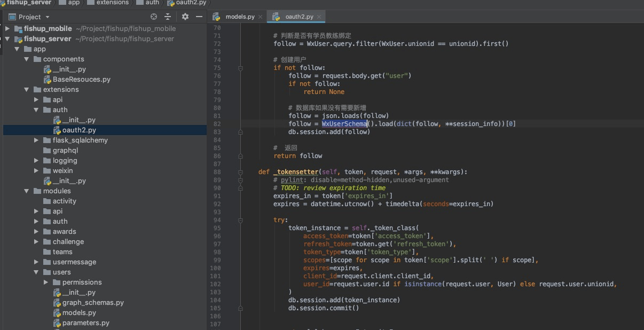Image resolution: width=644 pixels, height=330 pixels.
Task: Expand the usermessage folder
Action: pyautogui.click(x=36, y=262)
